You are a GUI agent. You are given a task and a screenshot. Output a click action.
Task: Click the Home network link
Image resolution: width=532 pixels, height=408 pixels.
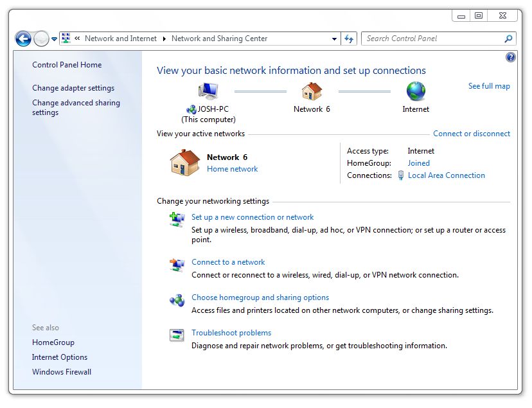(x=232, y=169)
